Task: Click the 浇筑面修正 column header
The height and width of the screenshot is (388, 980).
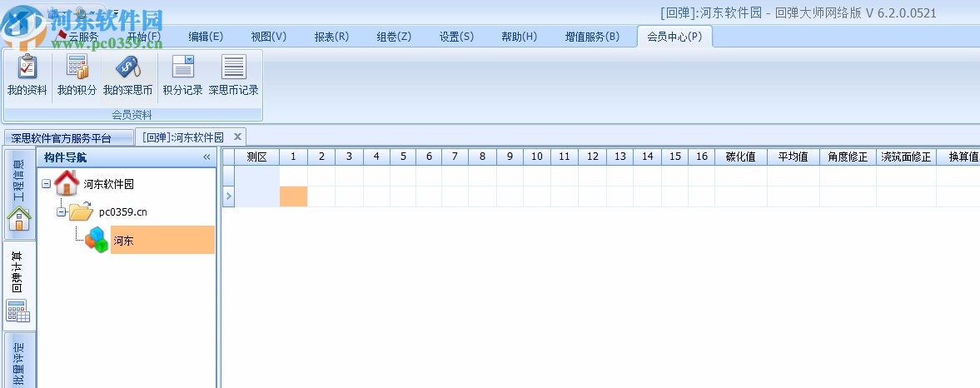Action: coord(906,157)
